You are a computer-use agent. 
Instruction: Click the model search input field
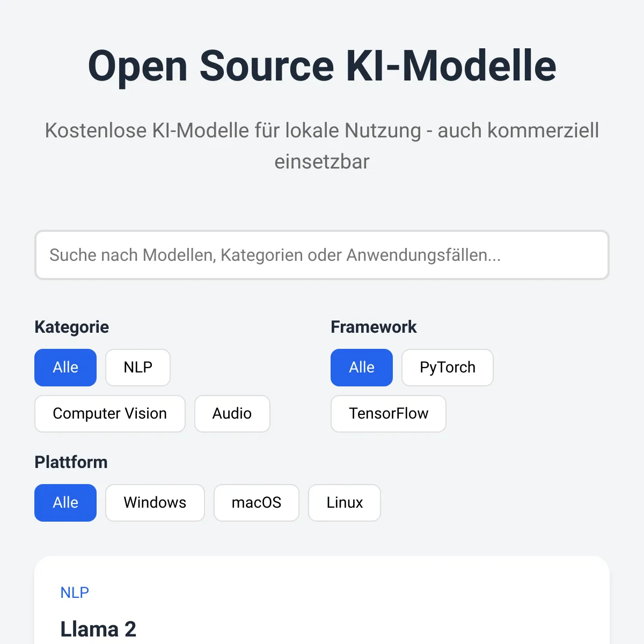click(322, 255)
